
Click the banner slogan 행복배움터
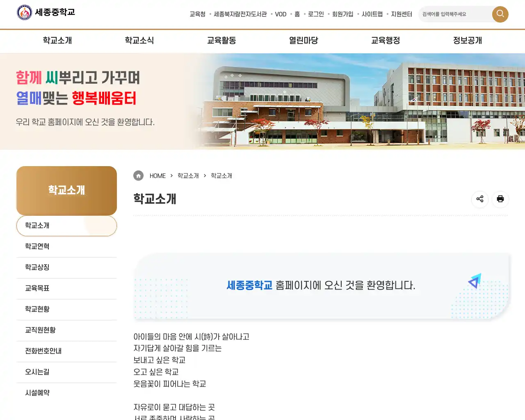pos(104,98)
